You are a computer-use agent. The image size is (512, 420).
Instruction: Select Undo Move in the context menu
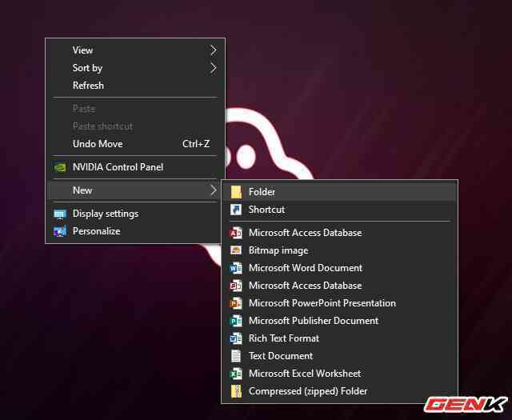tap(135, 144)
